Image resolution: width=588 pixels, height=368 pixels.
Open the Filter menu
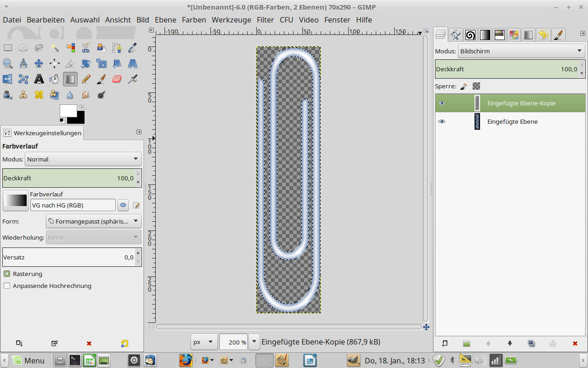(x=265, y=20)
